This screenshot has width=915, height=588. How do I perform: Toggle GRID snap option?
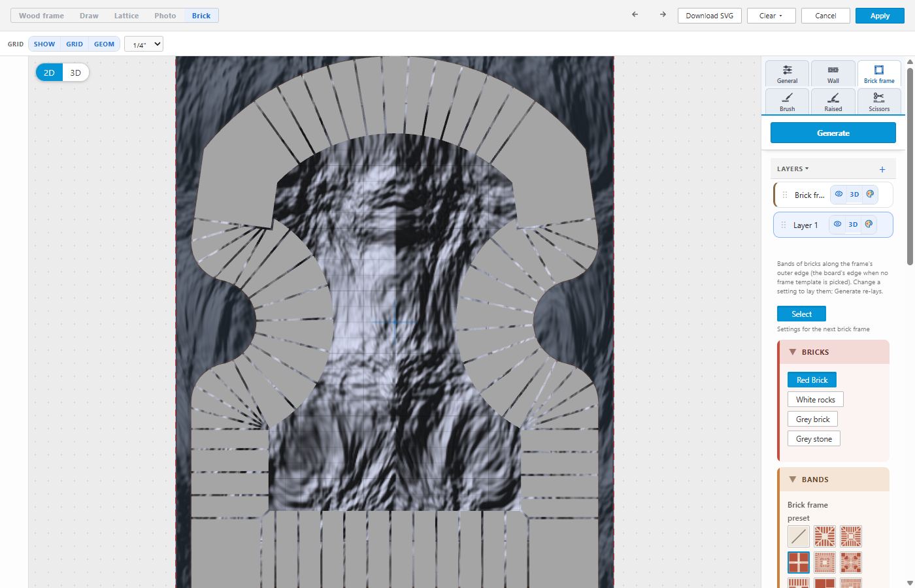coord(75,44)
